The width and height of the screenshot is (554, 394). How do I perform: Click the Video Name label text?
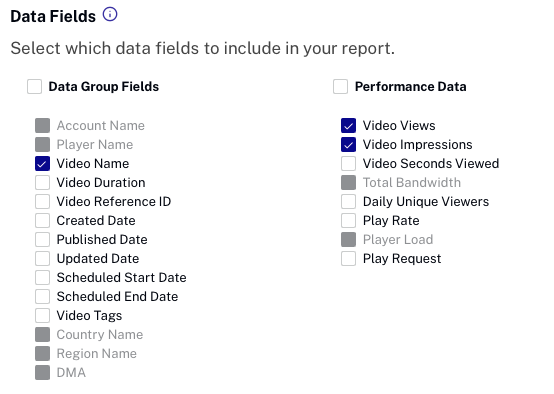coord(93,164)
